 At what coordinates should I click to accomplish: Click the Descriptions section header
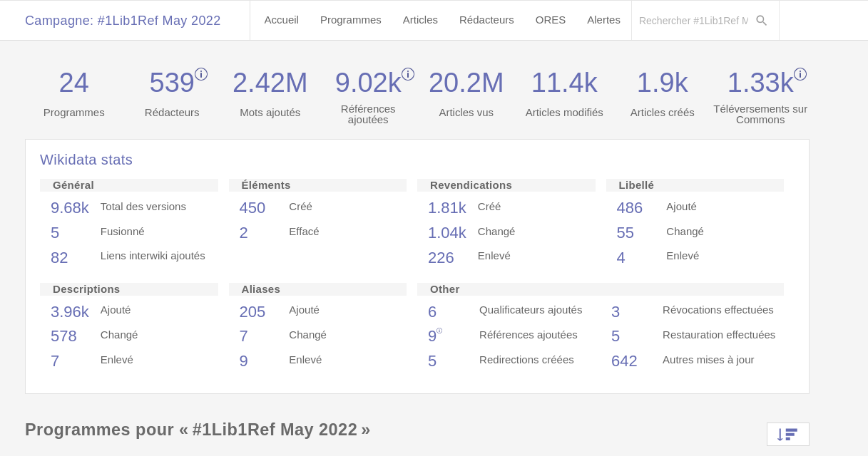[129, 289]
